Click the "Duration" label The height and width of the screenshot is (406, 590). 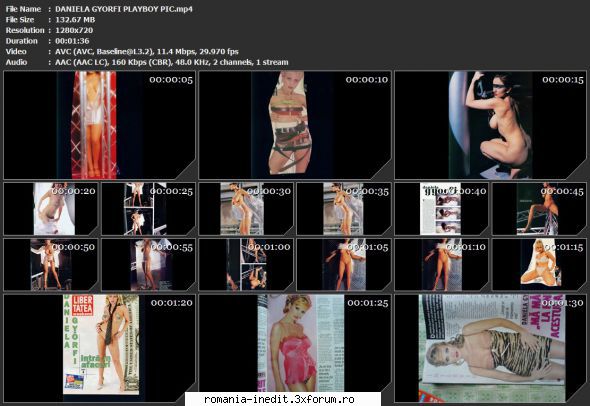tap(21, 41)
